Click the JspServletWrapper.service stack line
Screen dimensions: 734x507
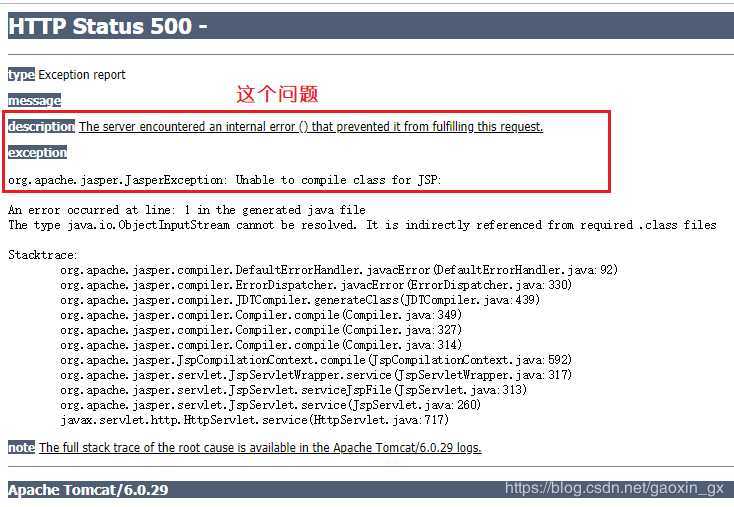pos(316,375)
